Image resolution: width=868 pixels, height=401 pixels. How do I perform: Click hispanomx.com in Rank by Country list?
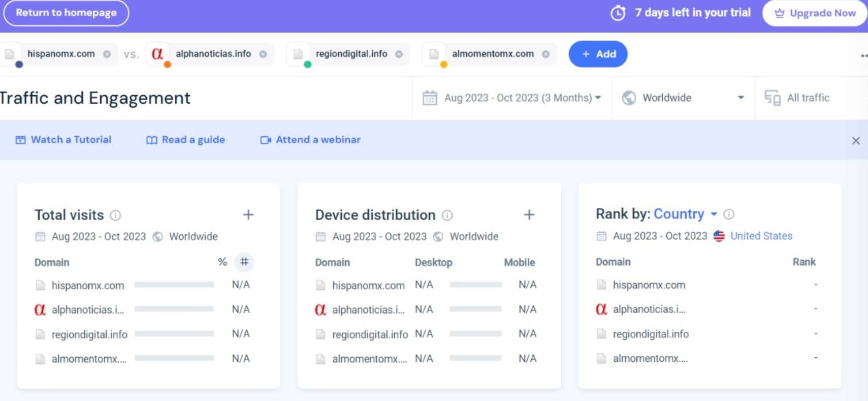coord(649,285)
